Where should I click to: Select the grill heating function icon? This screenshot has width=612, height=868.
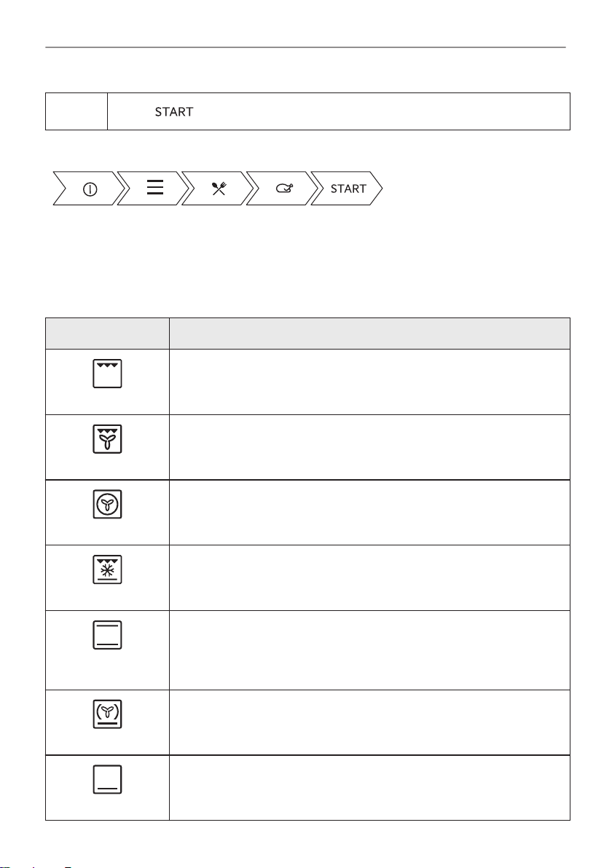[107, 374]
